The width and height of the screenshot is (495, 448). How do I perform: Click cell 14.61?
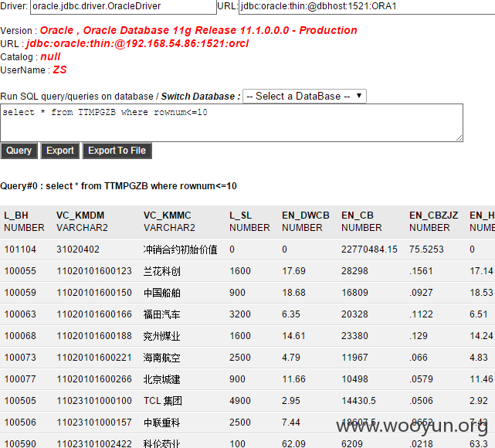click(293, 336)
